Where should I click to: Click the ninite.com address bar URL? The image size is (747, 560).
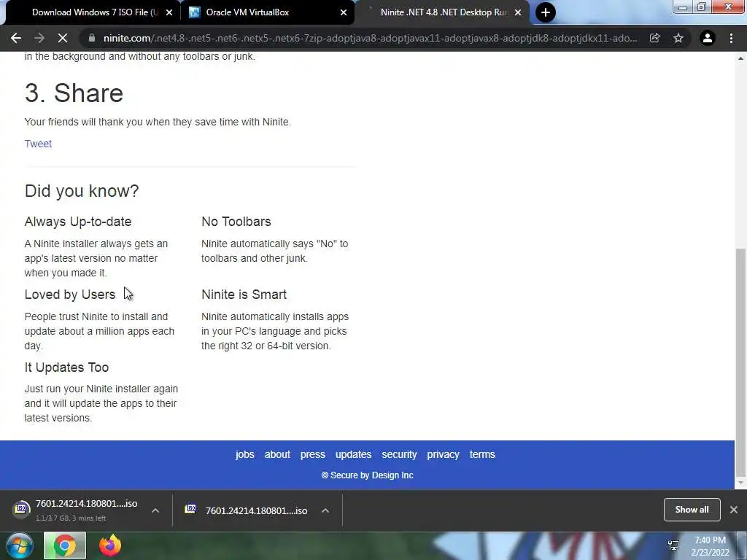[370, 38]
